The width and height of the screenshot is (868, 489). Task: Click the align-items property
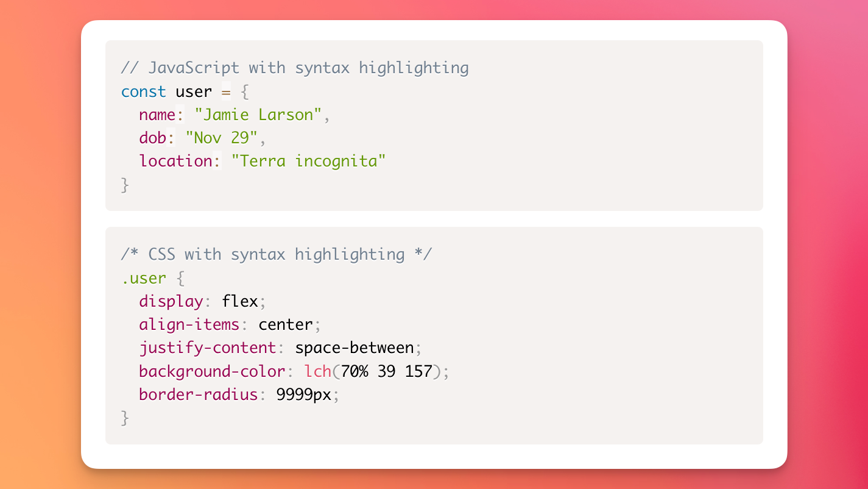point(189,324)
